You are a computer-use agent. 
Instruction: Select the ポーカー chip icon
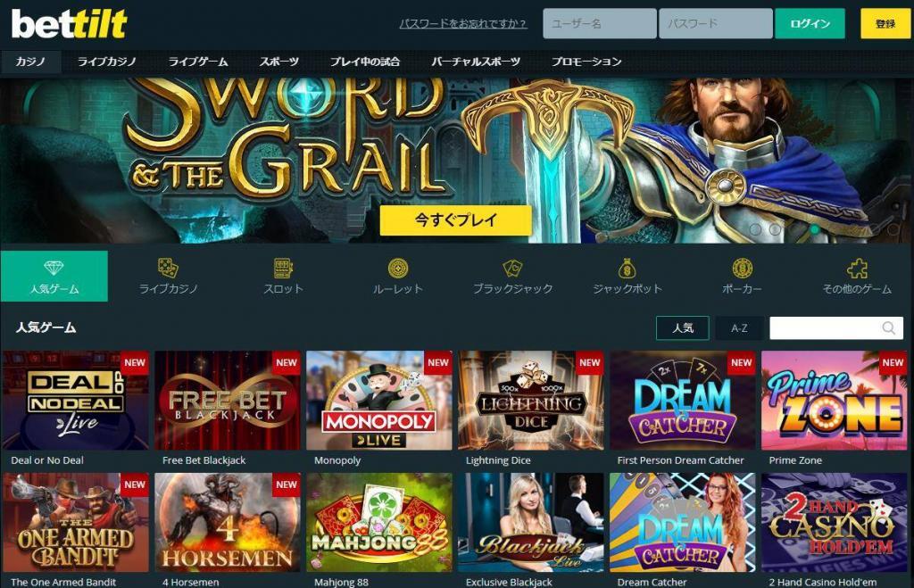coord(742,268)
